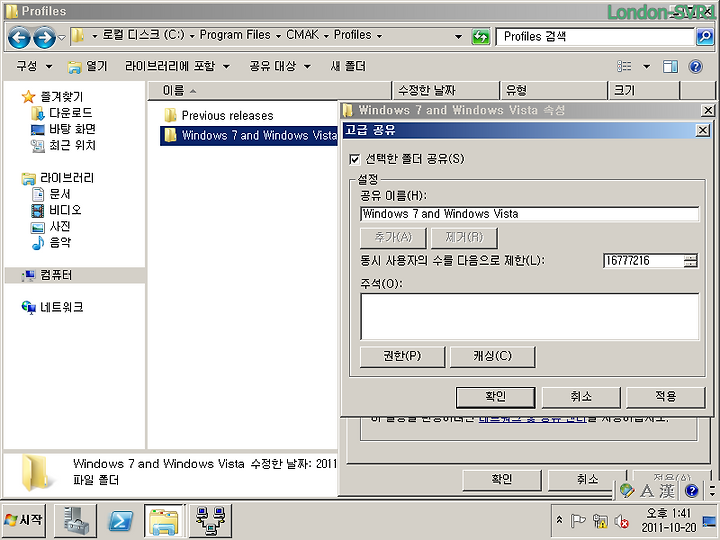This screenshot has height=540, width=720.
Task: Click 취소 in the properties window
Action: (587, 480)
